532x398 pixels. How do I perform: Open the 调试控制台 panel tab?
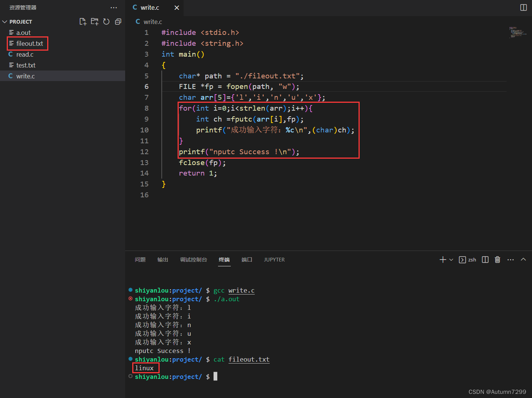(193, 260)
